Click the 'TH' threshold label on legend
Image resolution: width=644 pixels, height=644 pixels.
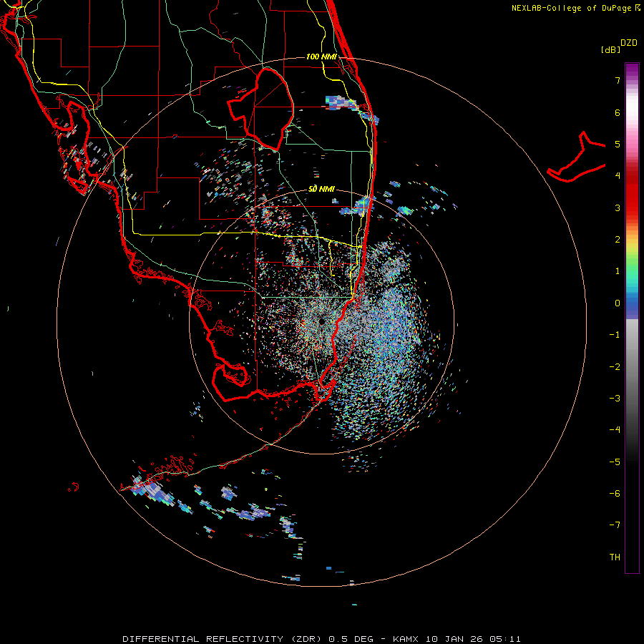click(615, 557)
